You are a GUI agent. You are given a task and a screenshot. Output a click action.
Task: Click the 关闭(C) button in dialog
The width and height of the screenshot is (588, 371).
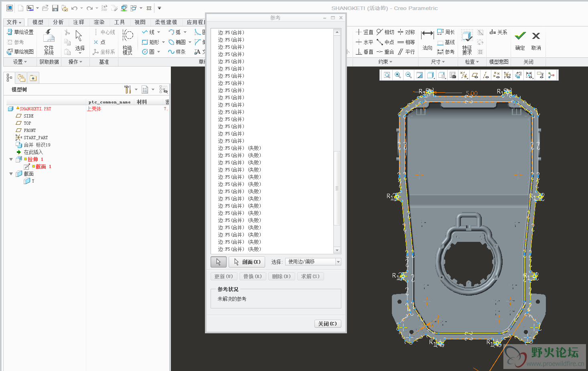(x=328, y=324)
